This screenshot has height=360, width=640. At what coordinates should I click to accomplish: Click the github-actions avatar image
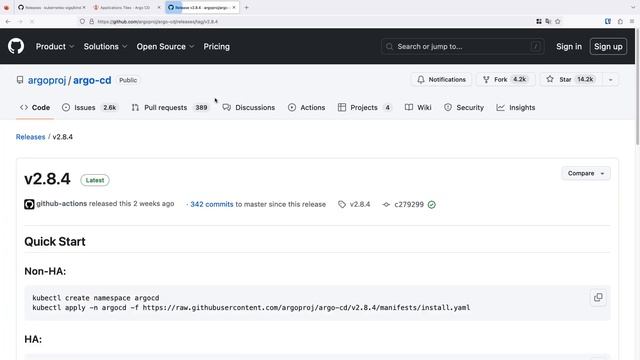pyautogui.click(x=29, y=204)
